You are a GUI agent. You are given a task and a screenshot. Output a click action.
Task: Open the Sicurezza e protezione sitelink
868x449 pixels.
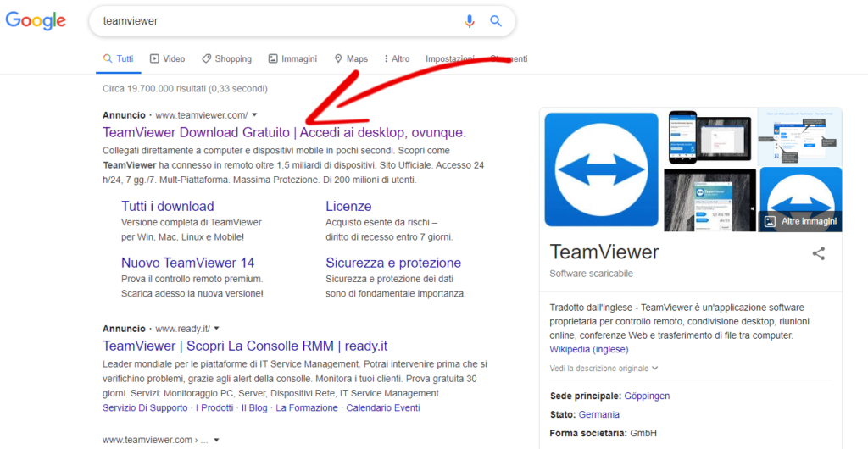click(x=393, y=263)
